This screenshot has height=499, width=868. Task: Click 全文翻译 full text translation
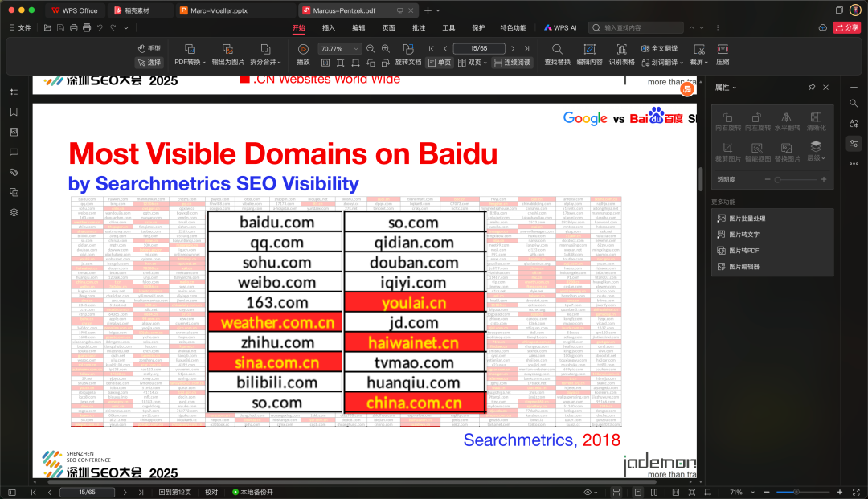(659, 49)
